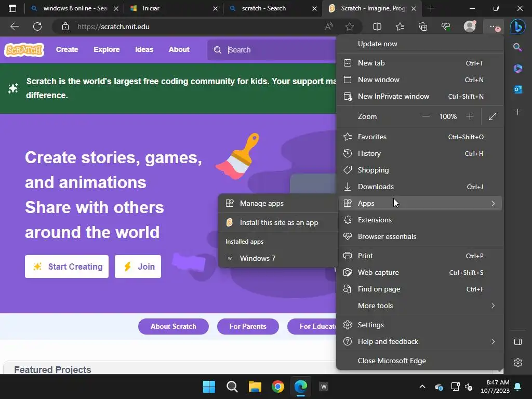Open installed app Windows 7
532x399 pixels.
278,258
